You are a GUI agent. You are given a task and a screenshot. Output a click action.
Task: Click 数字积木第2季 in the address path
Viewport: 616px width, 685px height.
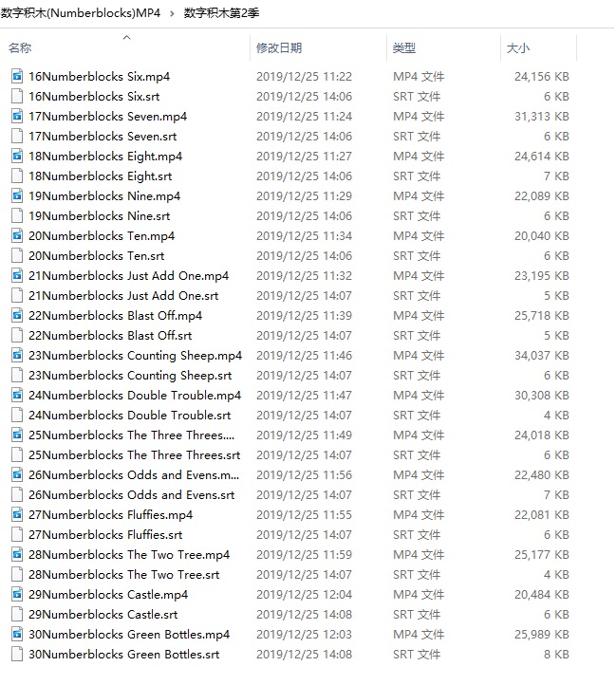pos(219,12)
